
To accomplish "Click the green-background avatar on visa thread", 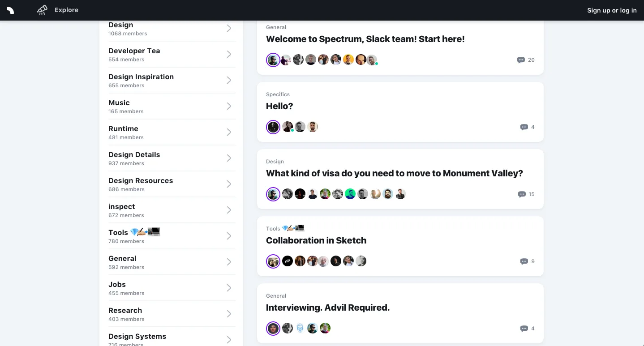I will pyautogui.click(x=350, y=194).
